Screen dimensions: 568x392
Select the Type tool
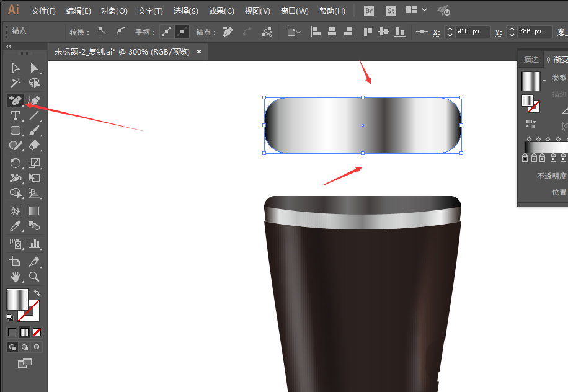point(16,115)
